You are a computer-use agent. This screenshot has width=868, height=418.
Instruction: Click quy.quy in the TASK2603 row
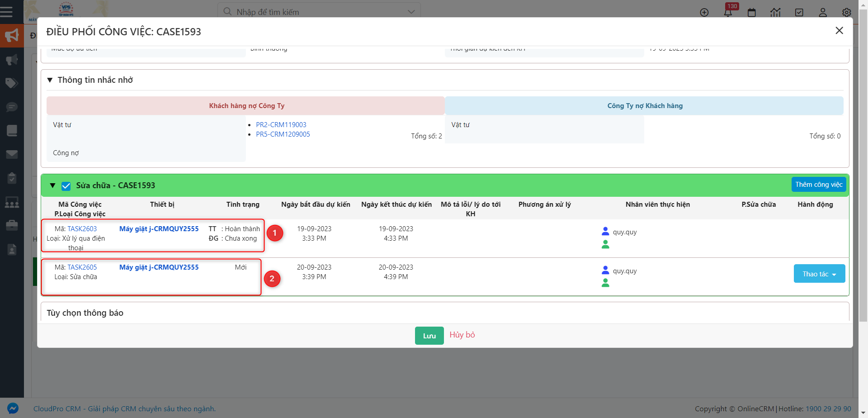pyautogui.click(x=625, y=232)
